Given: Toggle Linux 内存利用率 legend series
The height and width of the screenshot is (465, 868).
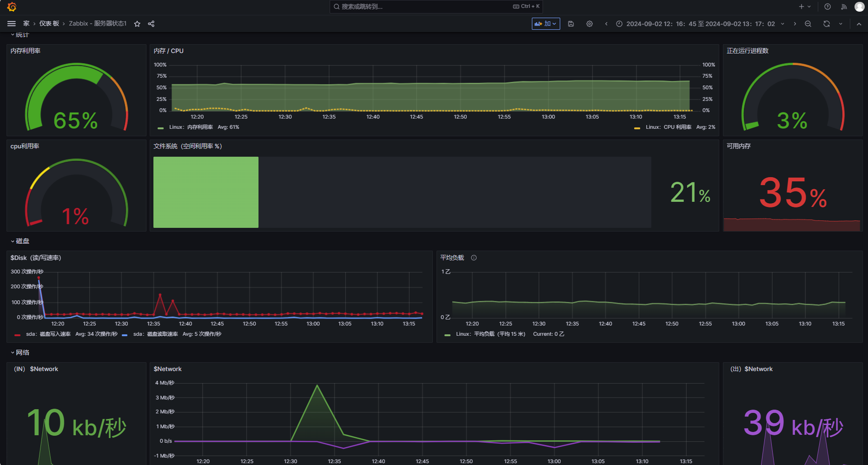Looking at the screenshot, I should coord(191,127).
